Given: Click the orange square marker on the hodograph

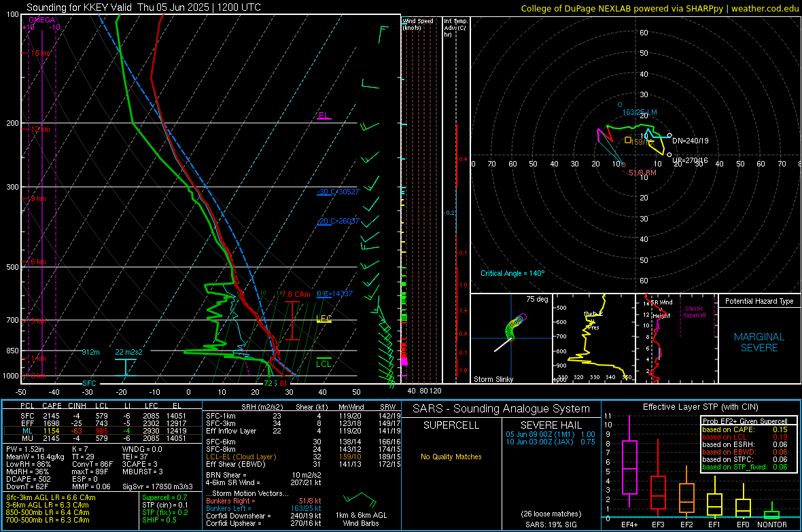Looking at the screenshot, I should coord(627,140).
